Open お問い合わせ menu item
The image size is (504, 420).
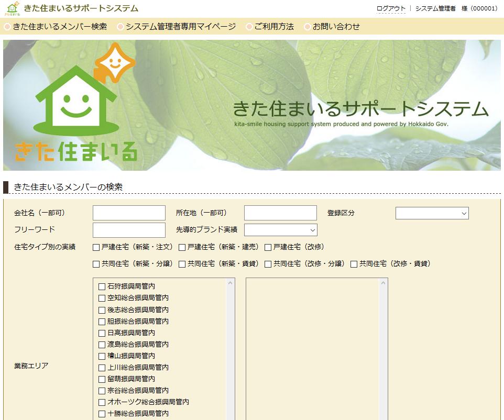[332, 27]
